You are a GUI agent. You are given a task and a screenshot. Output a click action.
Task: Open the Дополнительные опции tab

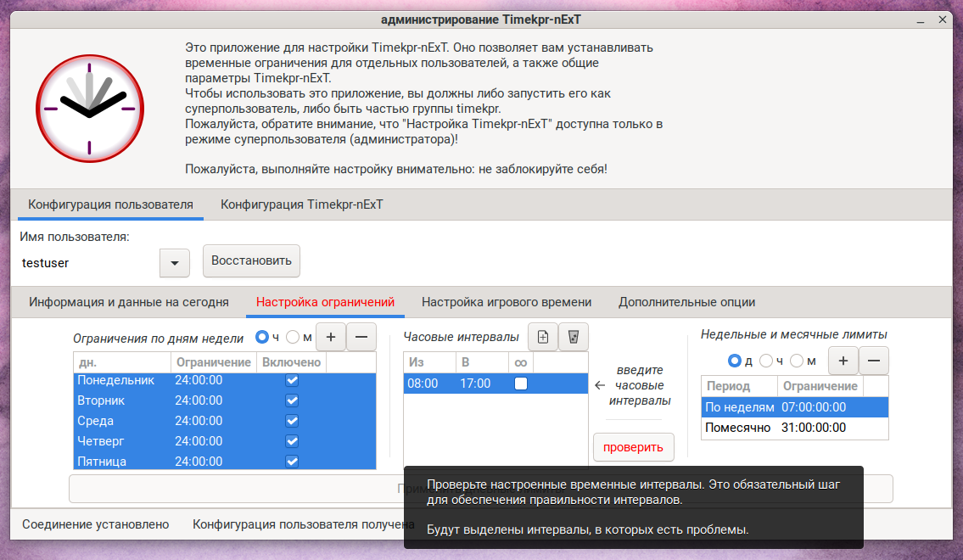pos(686,302)
